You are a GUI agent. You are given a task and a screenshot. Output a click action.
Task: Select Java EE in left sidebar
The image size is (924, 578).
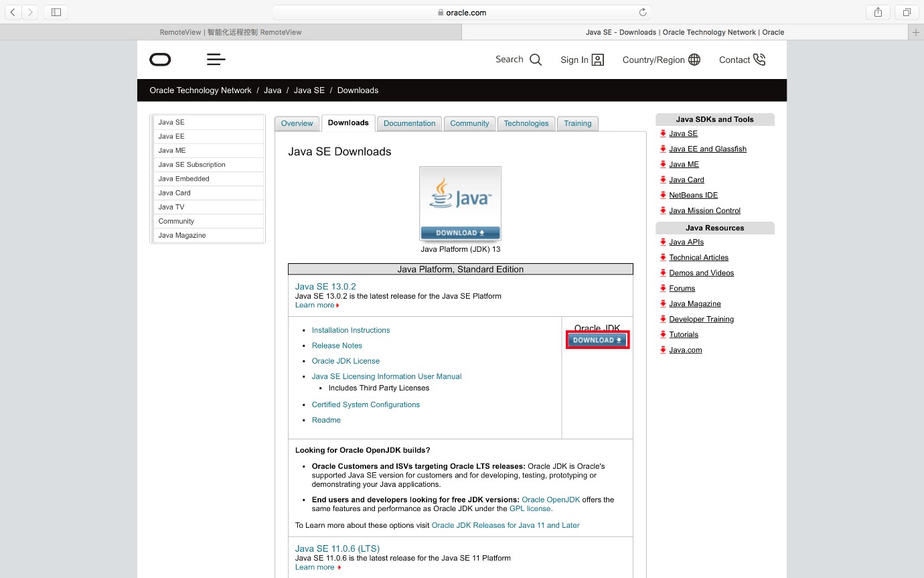208,137
